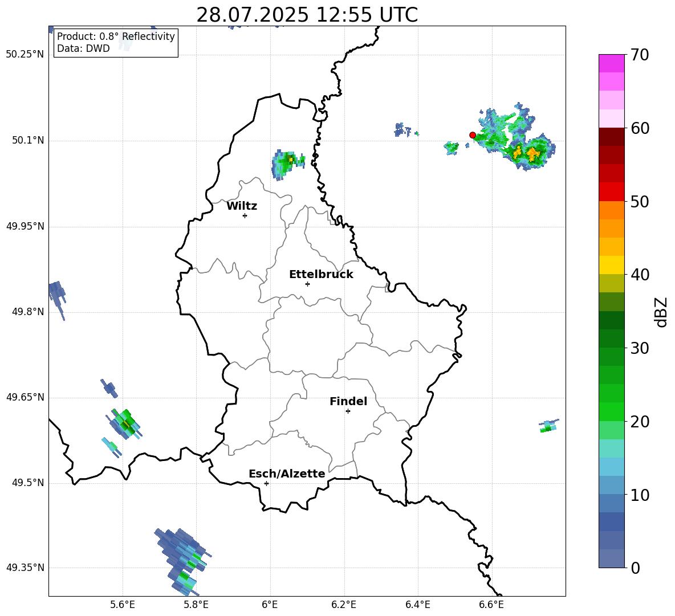Click the 10 label on the colorbar

tap(640, 495)
